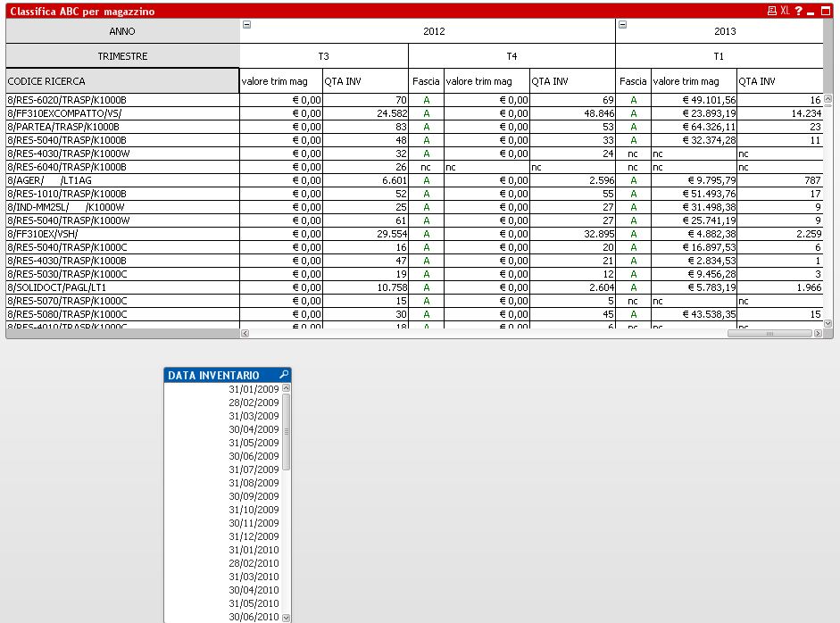Image resolution: width=840 pixels, height=623 pixels.
Task: Select row 8/RES-5040/TRASP/K1000B
Action: click(122, 140)
